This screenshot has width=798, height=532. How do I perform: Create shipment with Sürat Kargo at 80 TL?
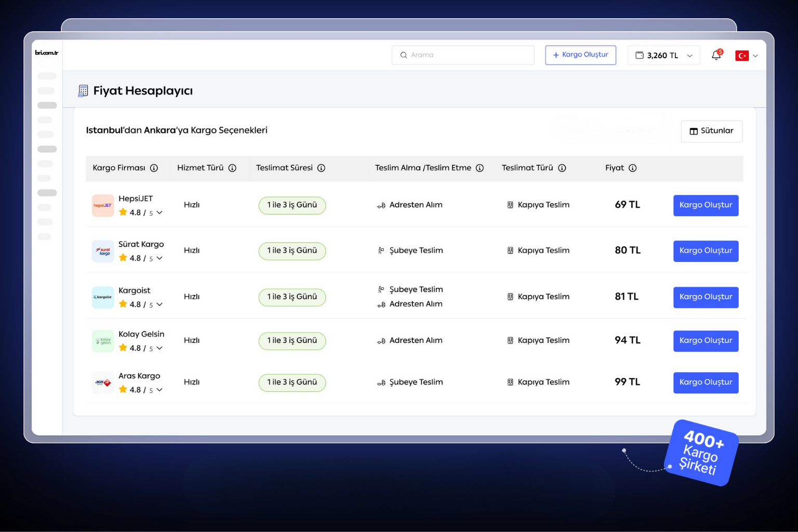point(705,251)
